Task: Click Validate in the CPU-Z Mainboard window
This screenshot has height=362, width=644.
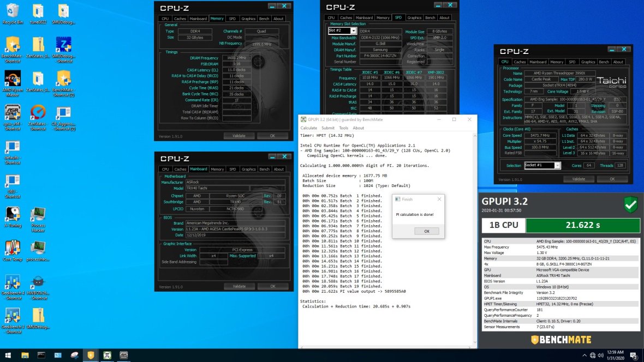Action: click(x=239, y=286)
